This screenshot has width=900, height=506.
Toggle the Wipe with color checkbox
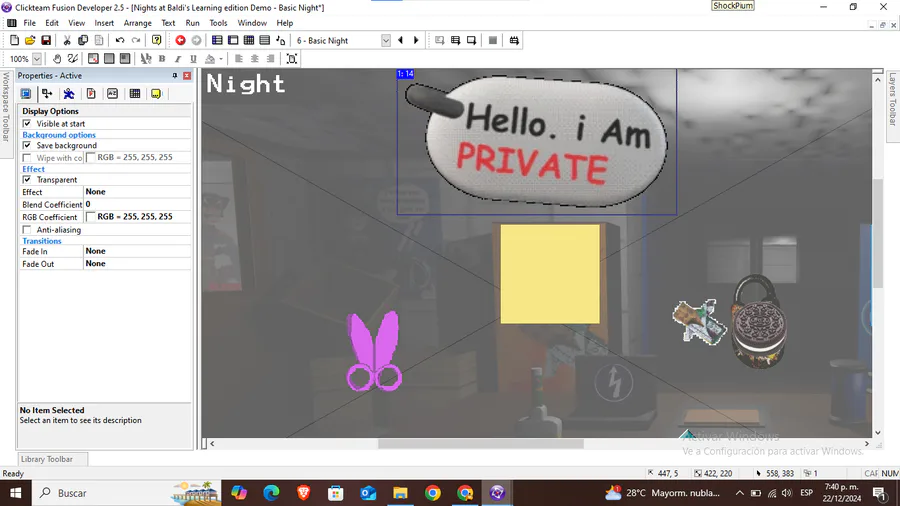pos(27,158)
